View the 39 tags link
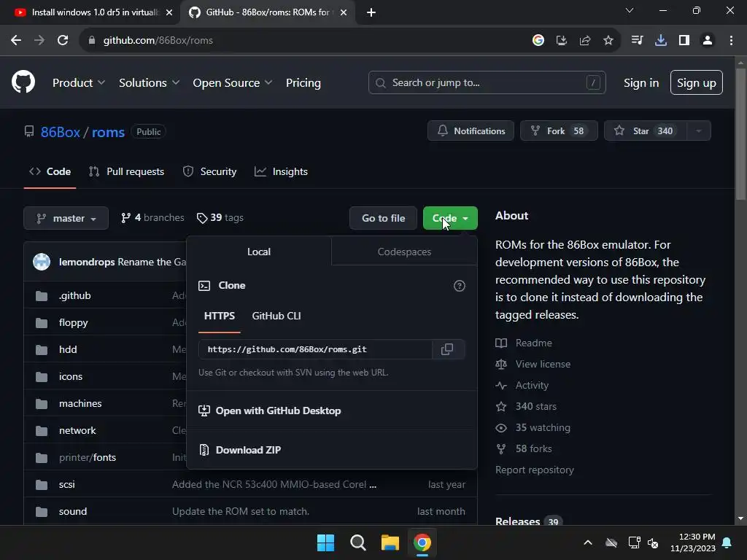The image size is (747, 560). coord(220,217)
